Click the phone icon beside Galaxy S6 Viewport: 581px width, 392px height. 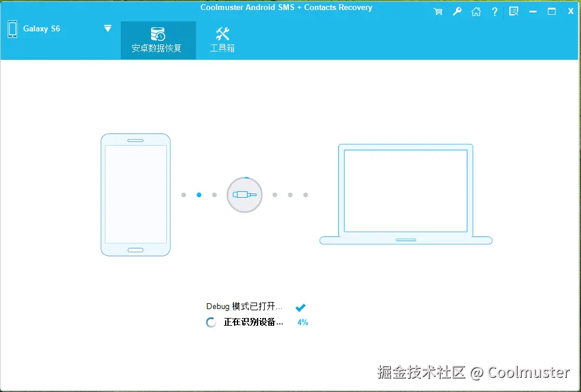(12, 29)
